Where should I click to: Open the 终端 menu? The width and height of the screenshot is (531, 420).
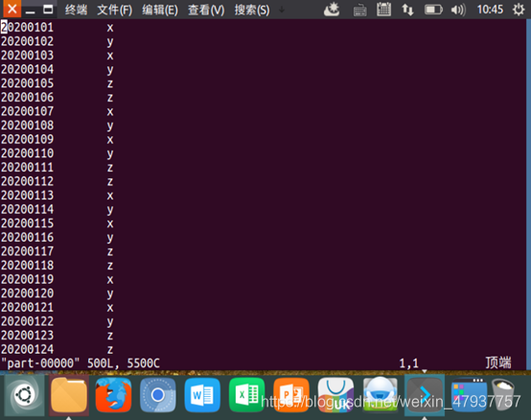click(x=76, y=10)
